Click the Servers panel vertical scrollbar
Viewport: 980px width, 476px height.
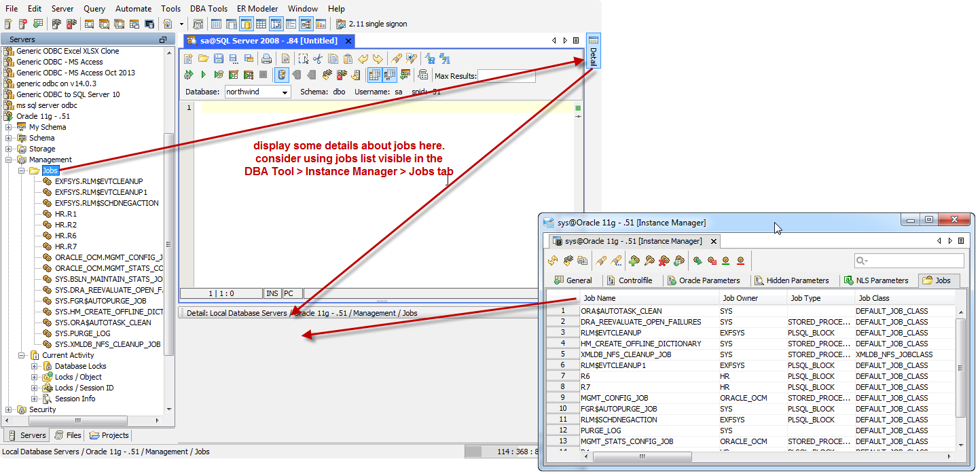click(169, 244)
